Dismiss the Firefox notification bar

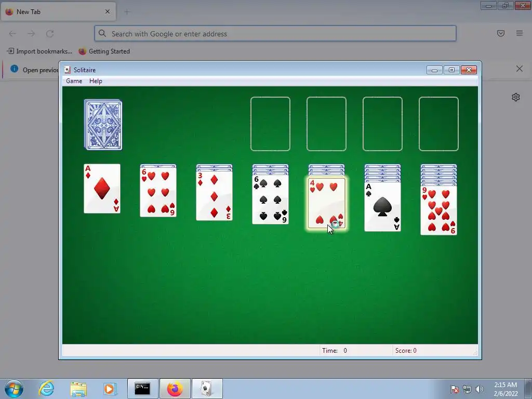[520, 69]
